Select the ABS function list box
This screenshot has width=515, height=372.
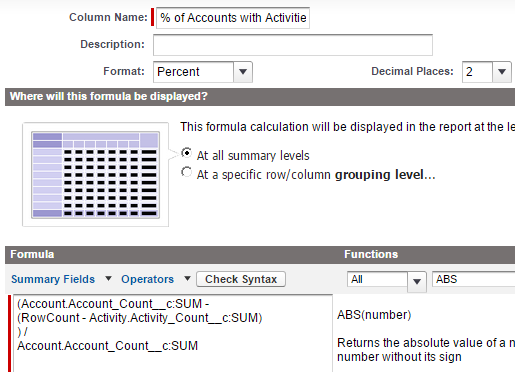click(x=474, y=279)
